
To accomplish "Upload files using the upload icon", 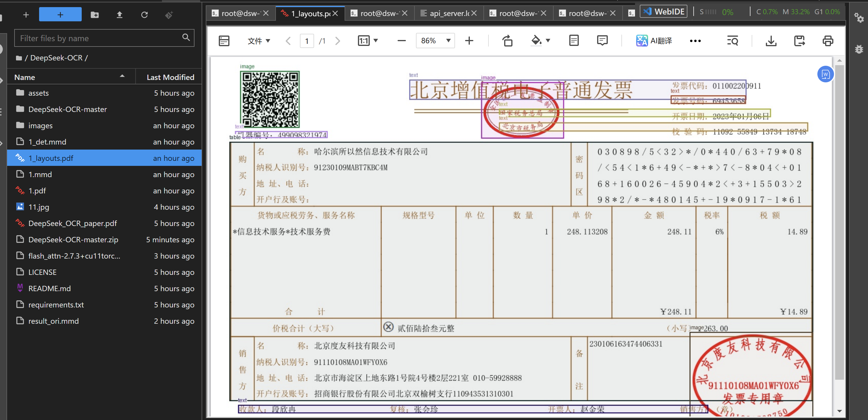I will click(119, 15).
